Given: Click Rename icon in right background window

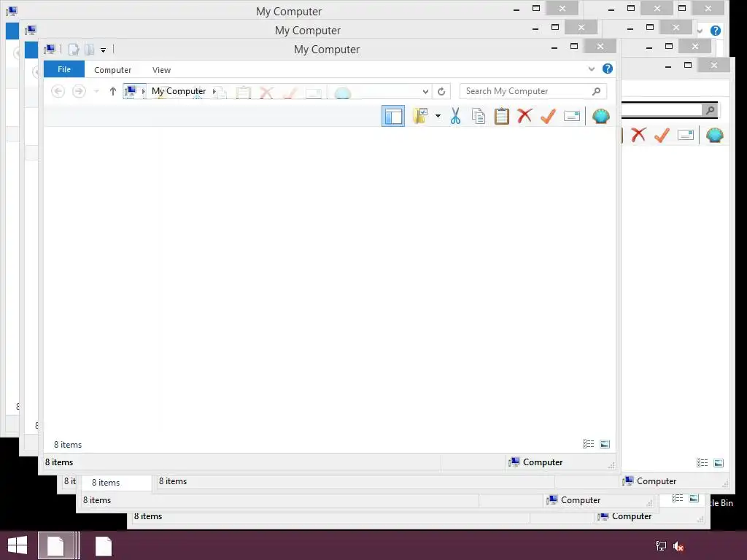Looking at the screenshot, I should (686, 135).
